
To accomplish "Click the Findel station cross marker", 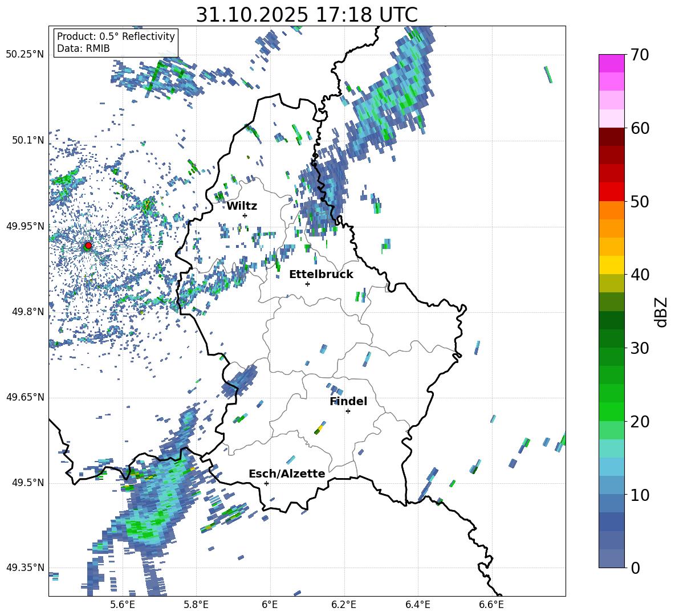I will [x=348, y=411].
